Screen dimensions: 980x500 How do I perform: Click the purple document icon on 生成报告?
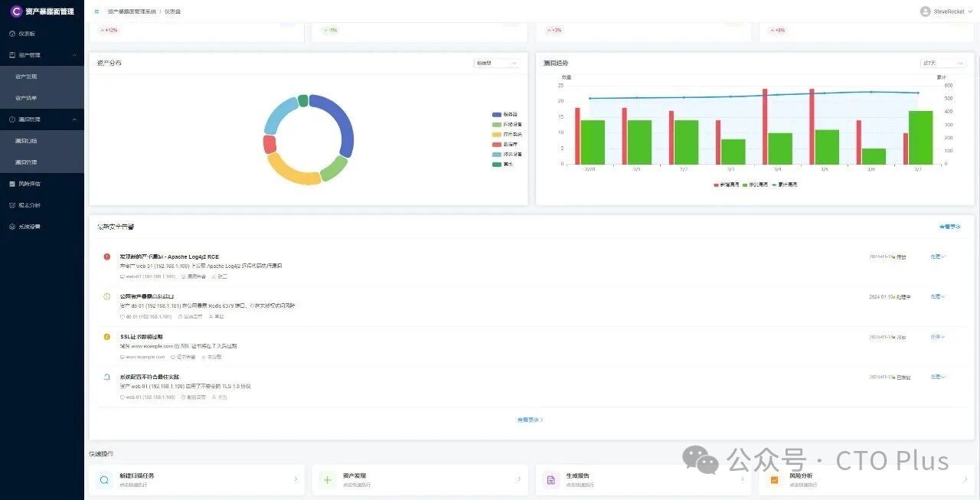pos(550,480)
